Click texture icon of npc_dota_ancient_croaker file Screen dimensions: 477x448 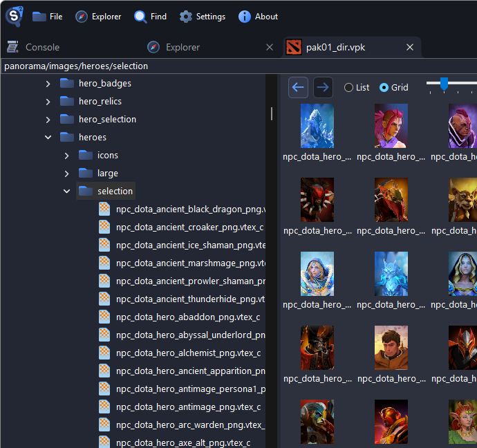[104, 227]
